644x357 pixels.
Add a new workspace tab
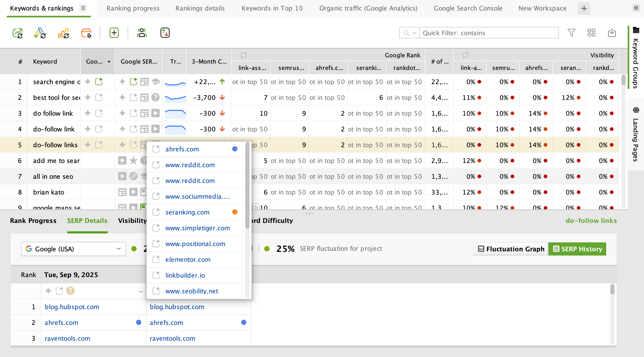[x=584, y=8]
